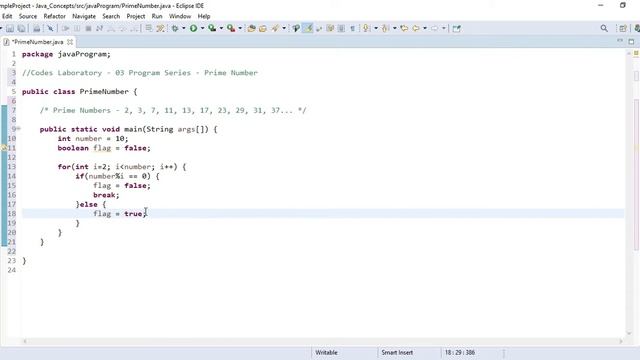Click the Quick Access magnifier icon
The image size is (640, 360).
point(604,28)
